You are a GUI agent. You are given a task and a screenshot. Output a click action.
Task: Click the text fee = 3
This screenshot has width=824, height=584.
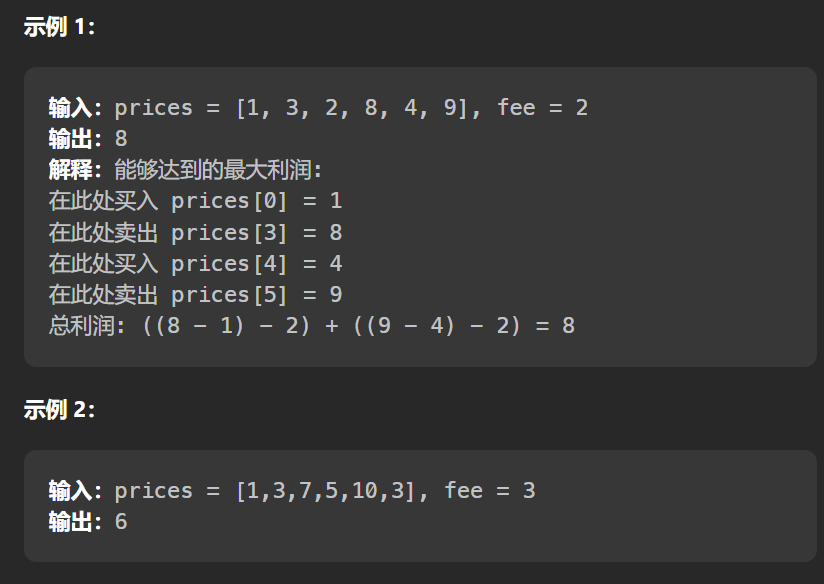[490, 491]
